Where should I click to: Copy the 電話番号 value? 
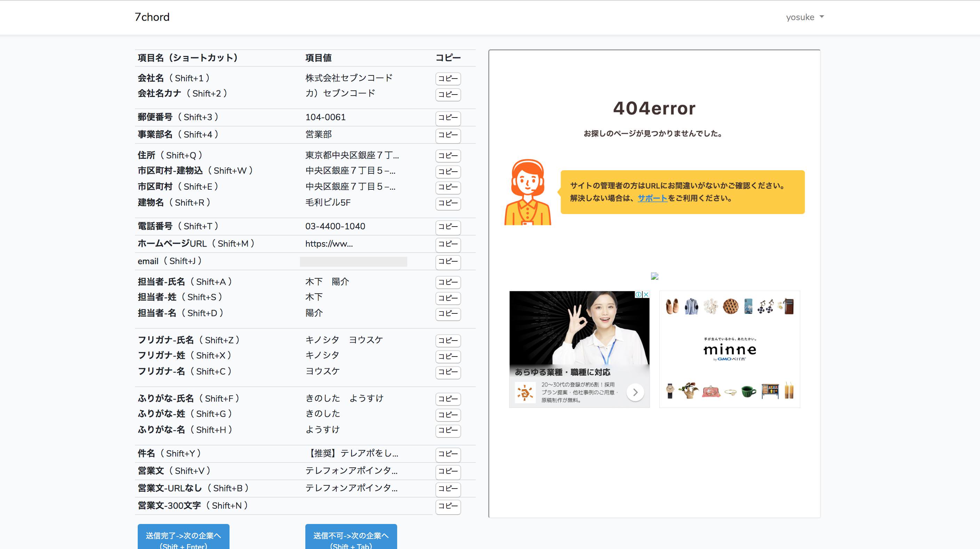pyautogui.click(x=448, y=227)
